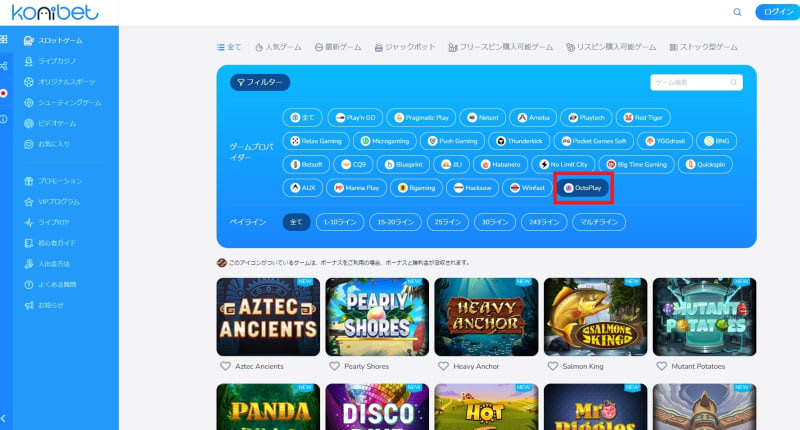800x430 pixels.
Task: Click the pulse icon for ライブRTP
Action: coord(29,222)
